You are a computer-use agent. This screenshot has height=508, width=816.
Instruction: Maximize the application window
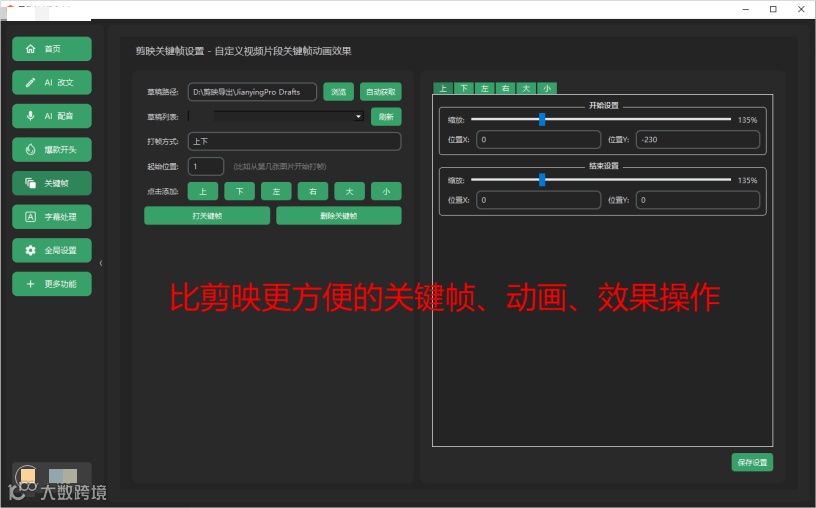click(x=773, y=9)
